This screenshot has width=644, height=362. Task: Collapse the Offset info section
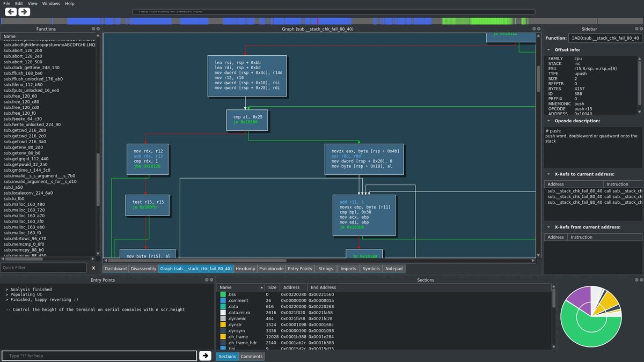[x=548, y=50]
